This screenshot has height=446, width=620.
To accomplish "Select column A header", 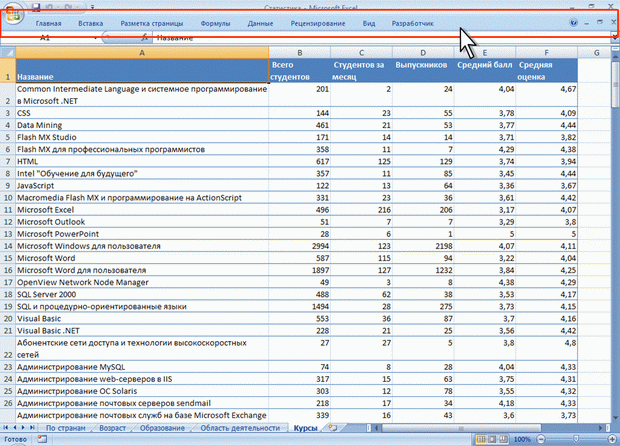I will coord(142,53).
